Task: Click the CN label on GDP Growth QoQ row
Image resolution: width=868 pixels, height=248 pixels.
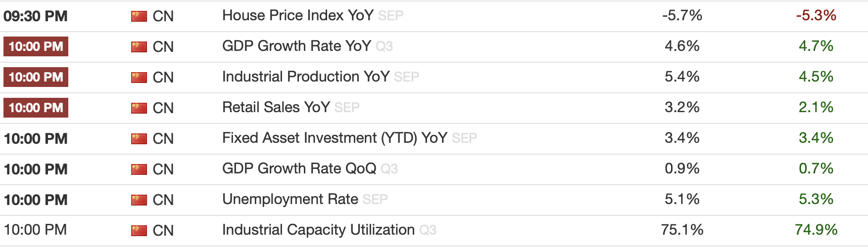Action: (x=163, y=169)
